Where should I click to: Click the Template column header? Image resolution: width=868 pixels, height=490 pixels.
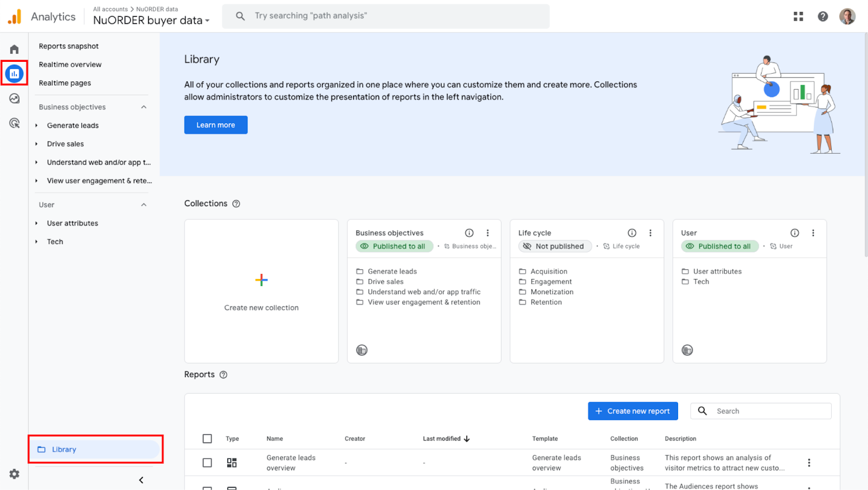[x=545, y=439]
